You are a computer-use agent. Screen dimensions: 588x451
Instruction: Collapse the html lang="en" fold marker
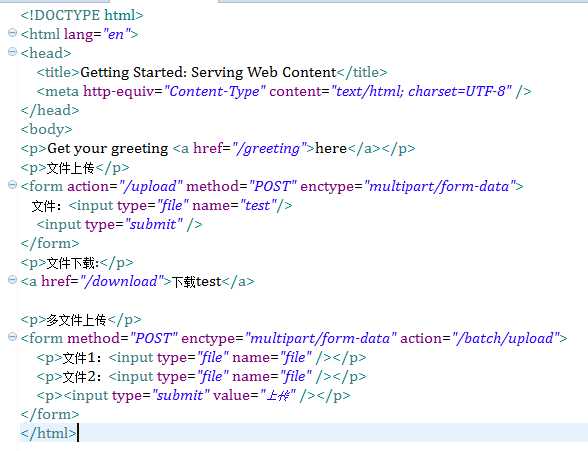(x=12, y=33)
